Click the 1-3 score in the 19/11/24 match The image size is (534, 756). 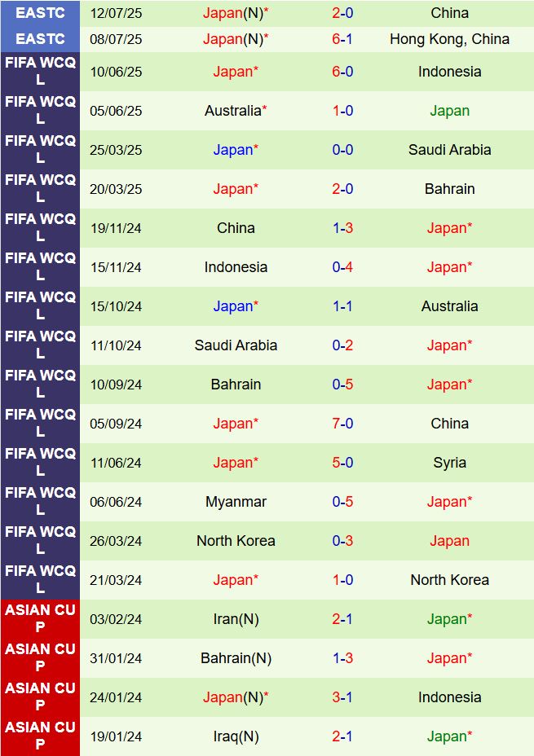[x=342, y=228]
